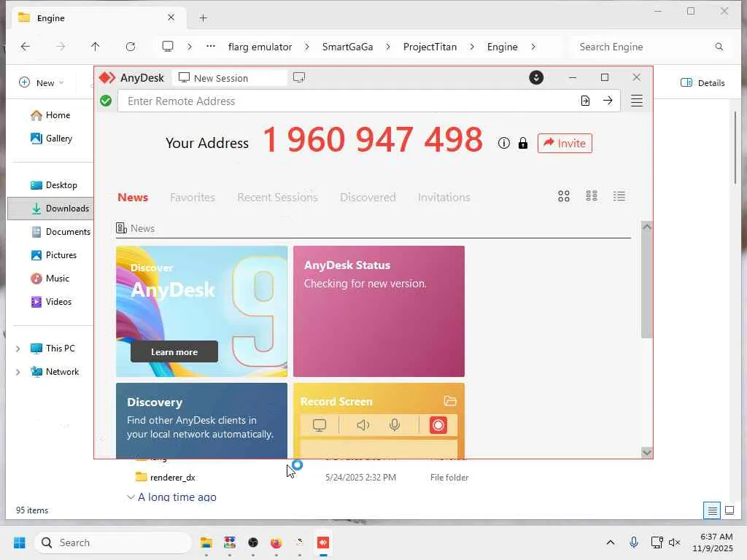Select the renderer_dx folder
747x560 pixels.
point(166,477)
